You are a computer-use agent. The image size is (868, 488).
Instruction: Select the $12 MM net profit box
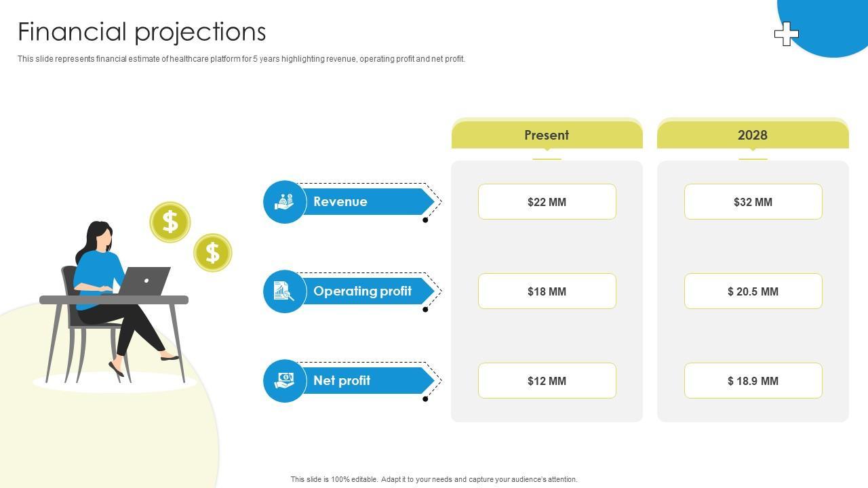click(547, 381)
